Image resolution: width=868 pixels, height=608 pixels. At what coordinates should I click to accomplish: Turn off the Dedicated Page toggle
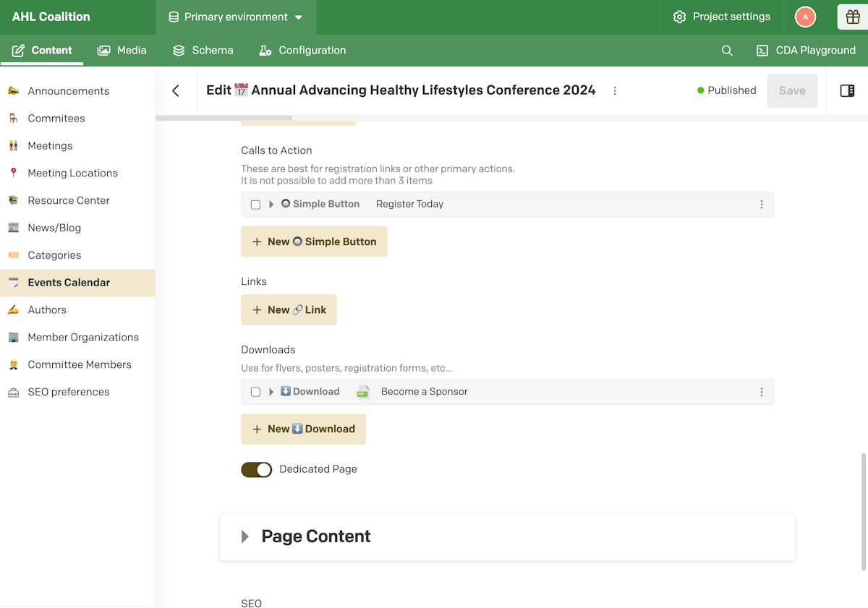pos(257,469)
